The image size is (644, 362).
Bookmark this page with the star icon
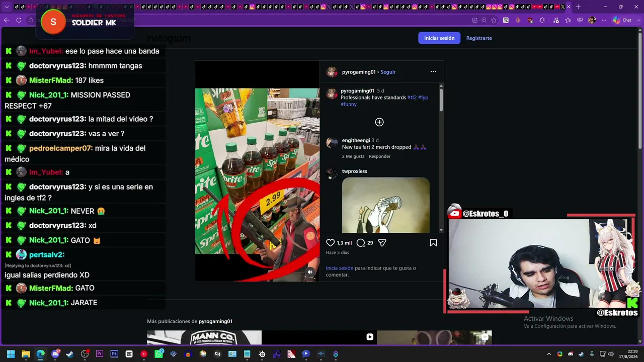(494, 20)
